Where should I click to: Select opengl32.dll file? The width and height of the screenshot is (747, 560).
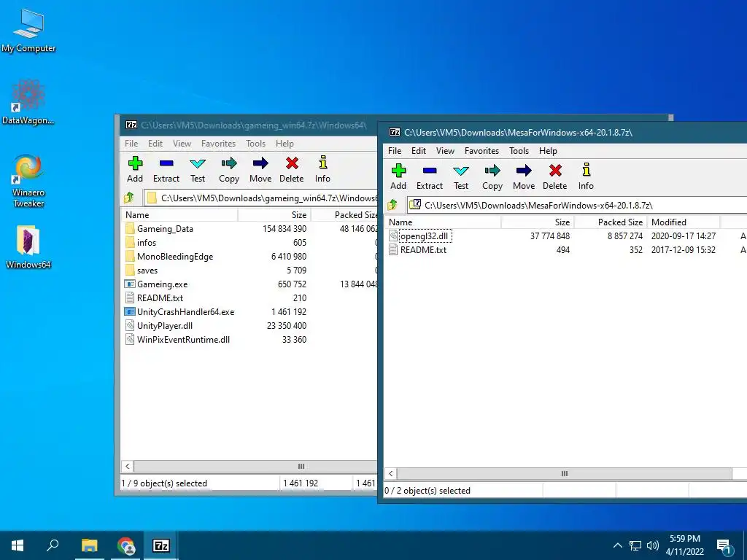coord(419,236)
